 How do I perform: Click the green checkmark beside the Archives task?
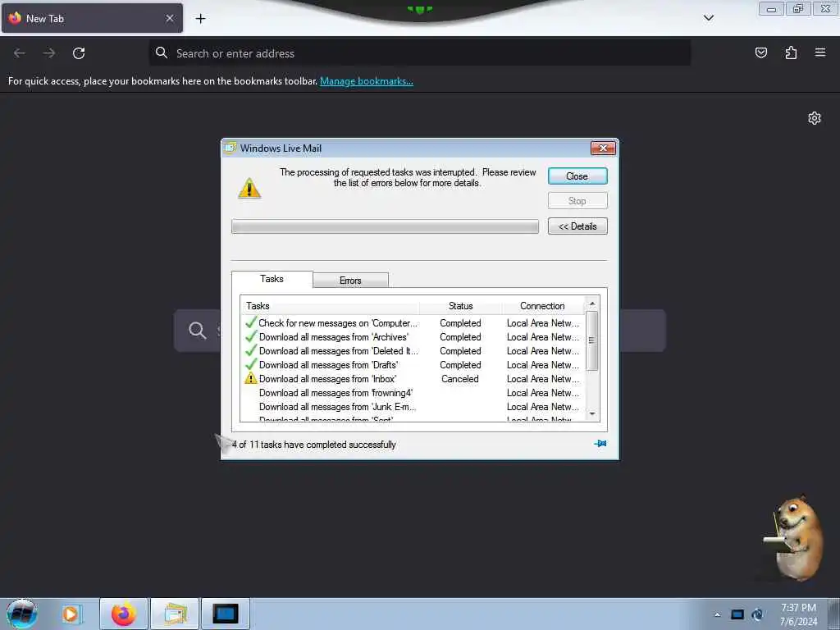(x=251, y=336)
